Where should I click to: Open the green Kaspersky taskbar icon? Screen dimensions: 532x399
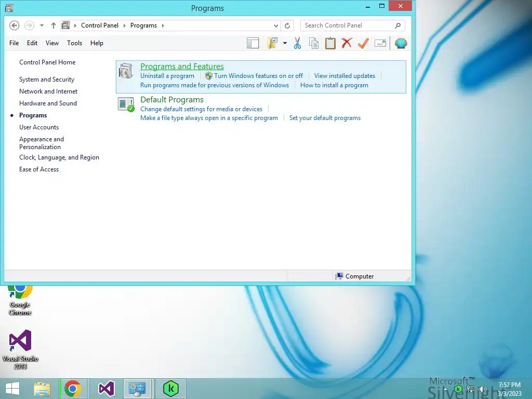point(170,389)
